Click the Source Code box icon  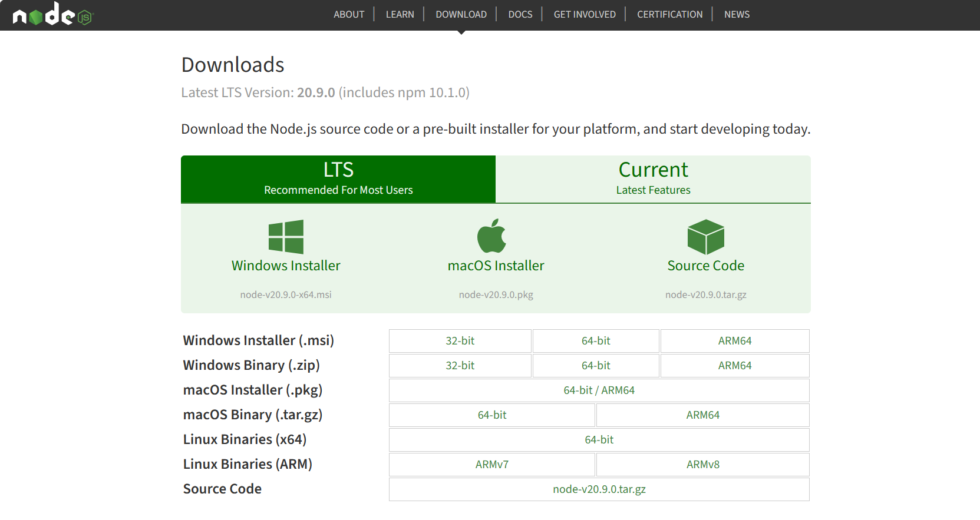click(705, 237)
